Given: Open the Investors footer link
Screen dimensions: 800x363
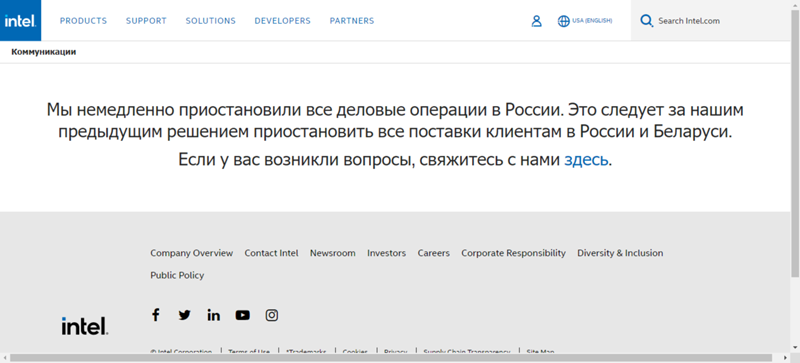Looking at the screenshot, I should pyautogui.click(x=386, y=253).
